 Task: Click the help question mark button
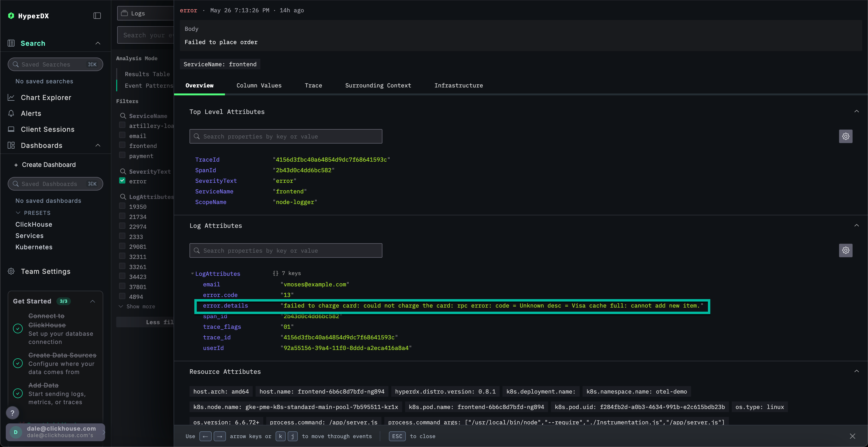pyautogui.click(x=13, y=413)
